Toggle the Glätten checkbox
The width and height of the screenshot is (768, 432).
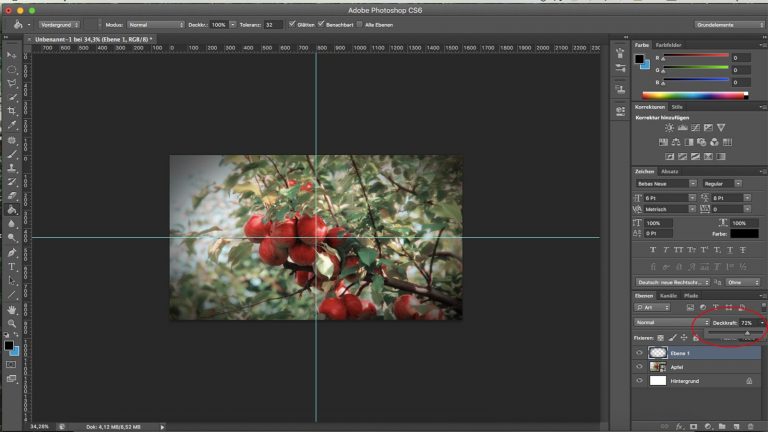[292, 23]
